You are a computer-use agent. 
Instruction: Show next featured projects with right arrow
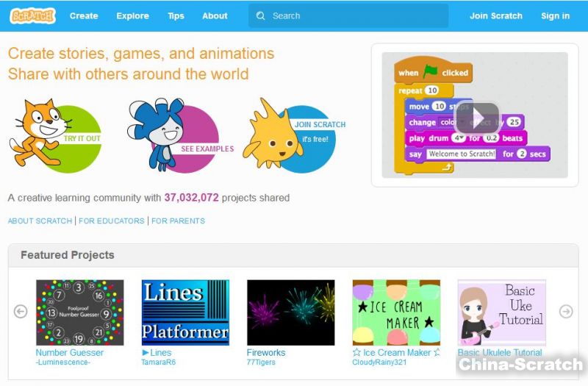pyautogui.click(x=566, y=311)
